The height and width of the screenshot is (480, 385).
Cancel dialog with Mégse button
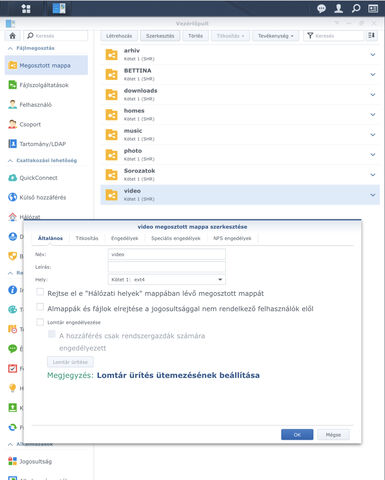(333, 435)
